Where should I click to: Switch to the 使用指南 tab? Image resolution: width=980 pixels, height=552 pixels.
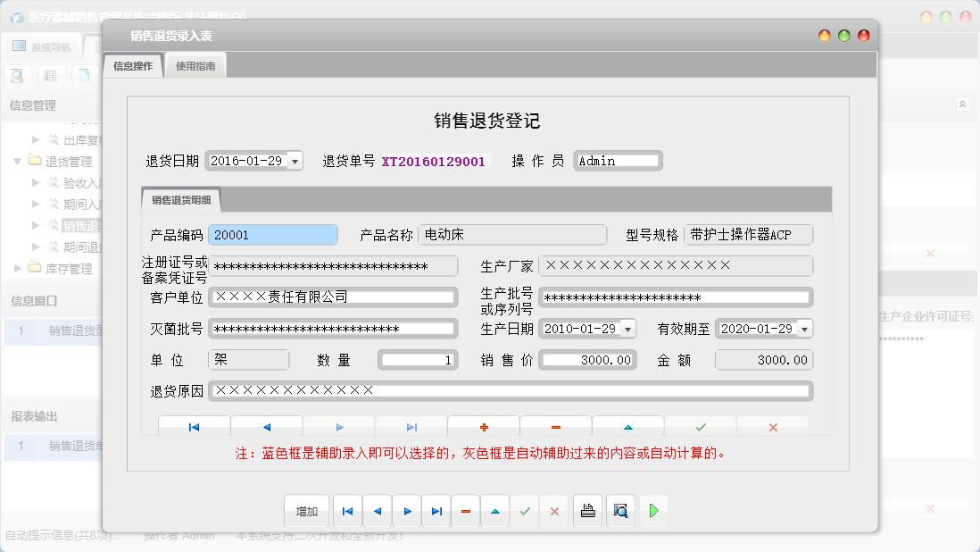point(195,65)
